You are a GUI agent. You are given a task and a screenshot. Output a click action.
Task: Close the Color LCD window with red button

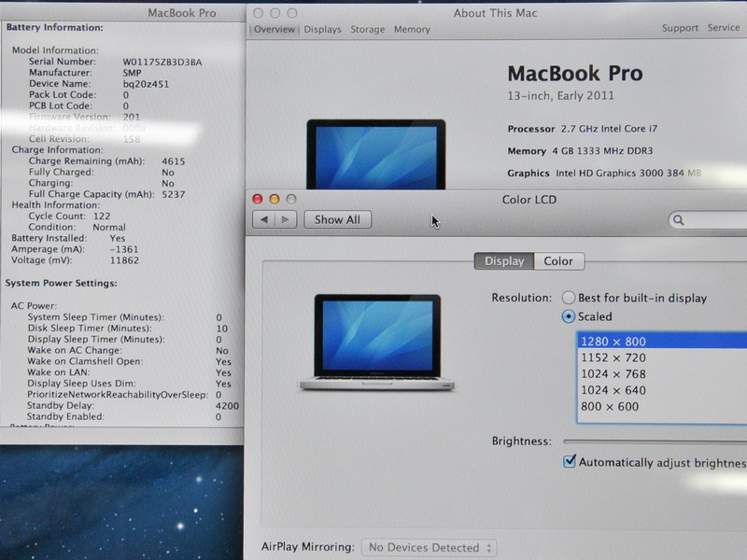coord(258,199)
